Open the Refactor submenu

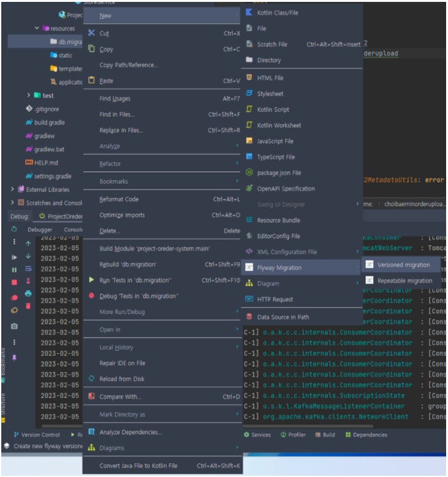[161, 163]
